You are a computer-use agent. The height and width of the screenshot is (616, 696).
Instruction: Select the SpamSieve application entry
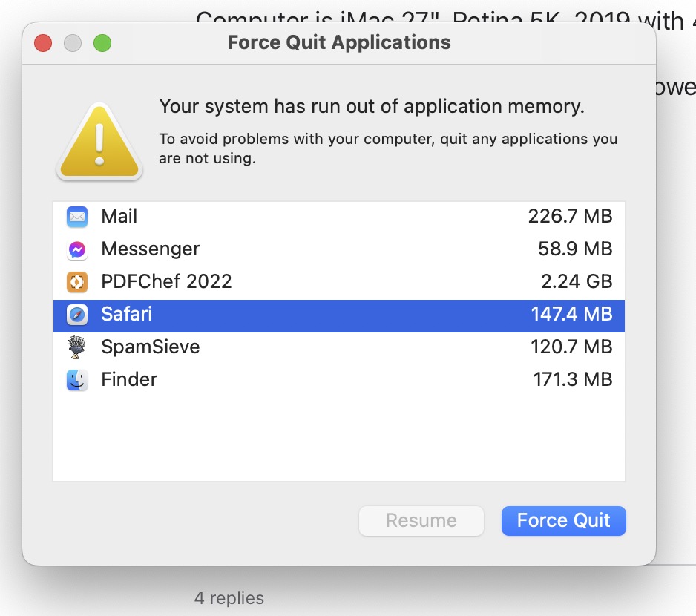[x=297, y=347]
